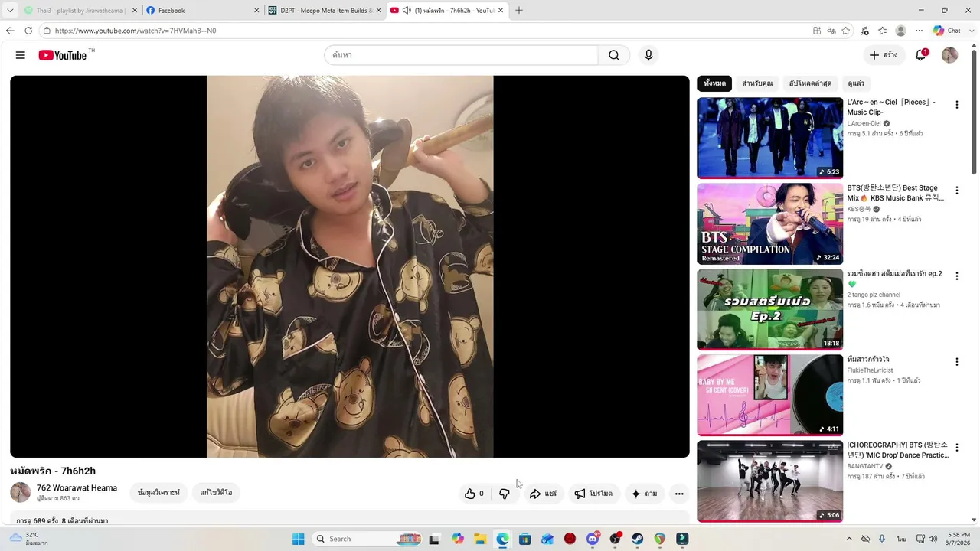
Task: Start voice search with microphone icon
Action: pos(648,55)
